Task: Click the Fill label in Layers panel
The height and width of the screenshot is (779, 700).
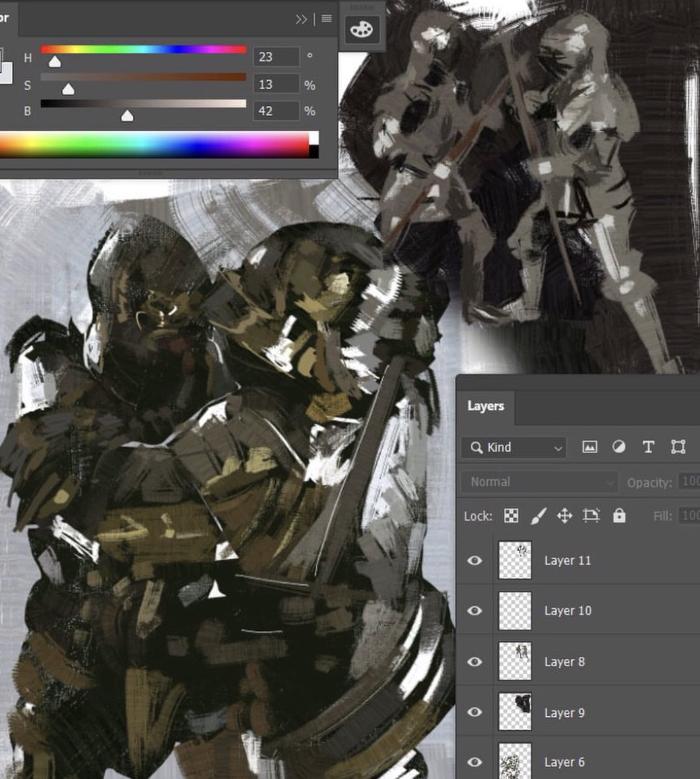Action: click(662, 516)
